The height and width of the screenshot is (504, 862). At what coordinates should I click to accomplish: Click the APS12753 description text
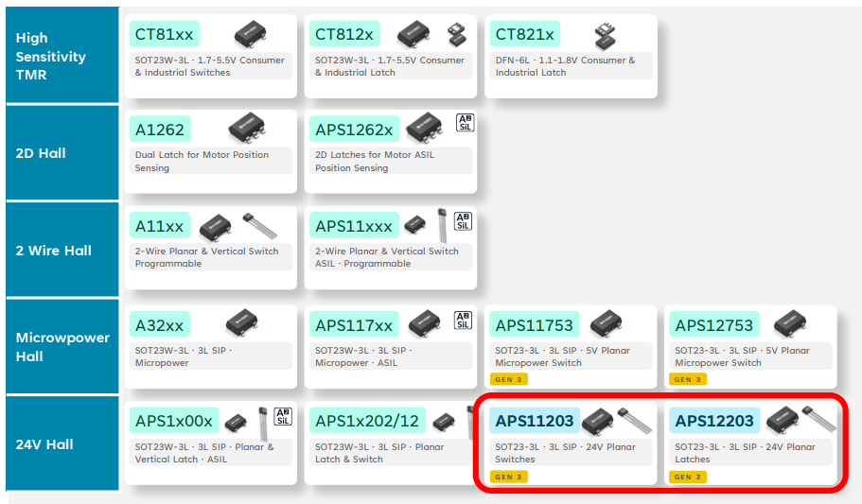click(x=744, y=356)
